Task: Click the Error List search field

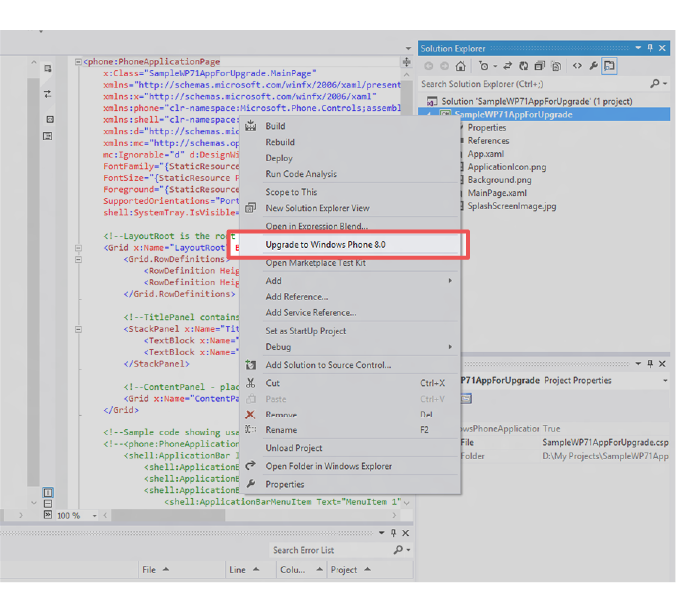Action: 332,550
